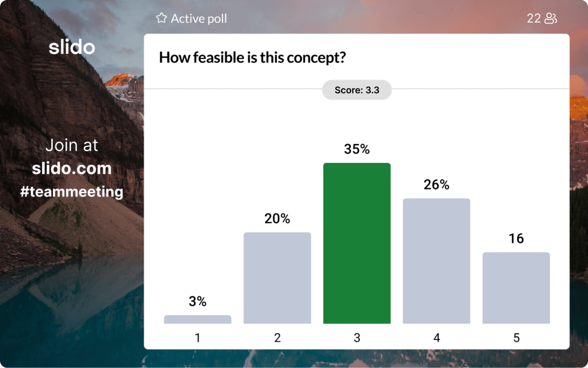Select the green bar for rating 3
The image size is (588, 368).
[357, 243]
